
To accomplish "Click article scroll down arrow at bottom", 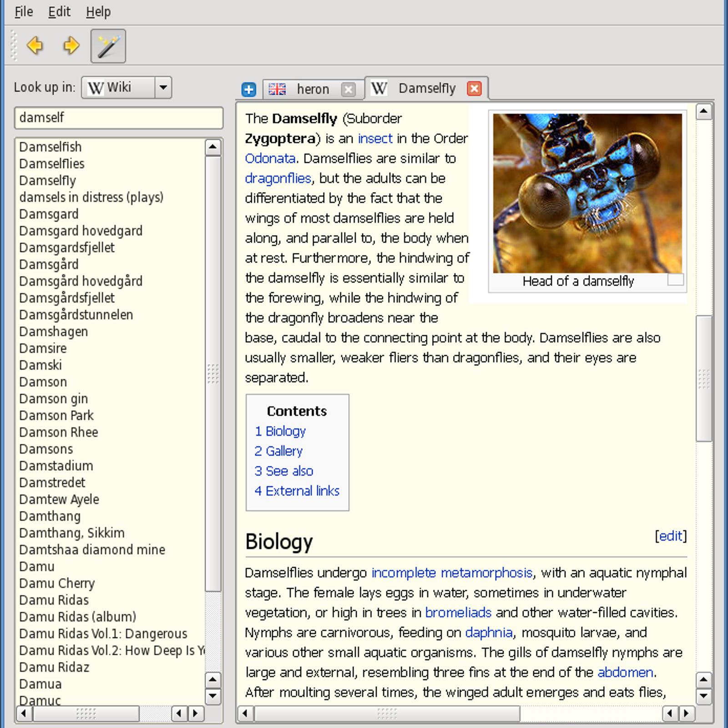I will coord(704,696).
